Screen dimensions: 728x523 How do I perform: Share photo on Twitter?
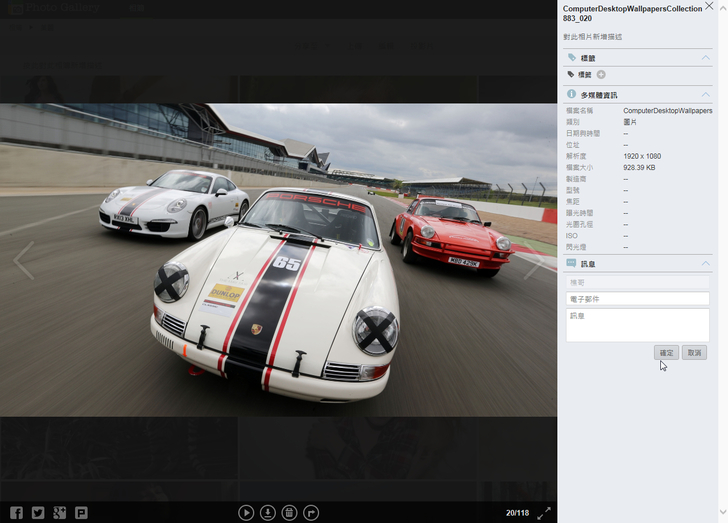tap(38, 513)
